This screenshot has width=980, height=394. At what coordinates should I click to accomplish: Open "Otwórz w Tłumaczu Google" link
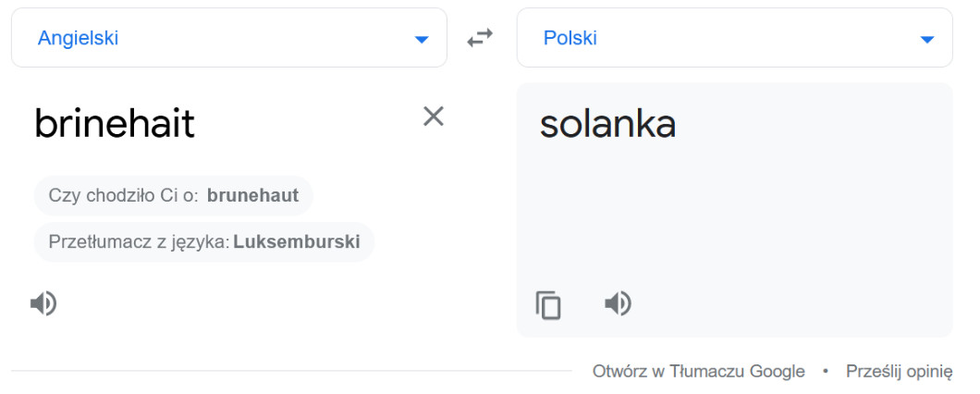[698, 371]
